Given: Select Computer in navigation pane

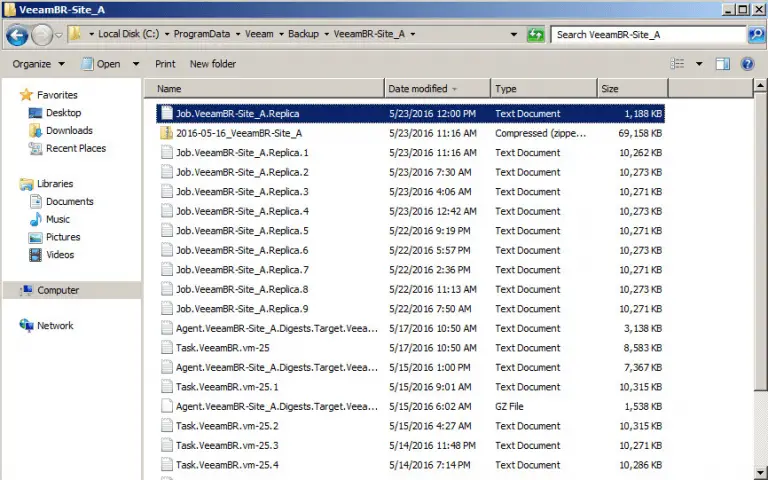Looking at the screenshot, I should pyautogui.click(x=58, y=290).
